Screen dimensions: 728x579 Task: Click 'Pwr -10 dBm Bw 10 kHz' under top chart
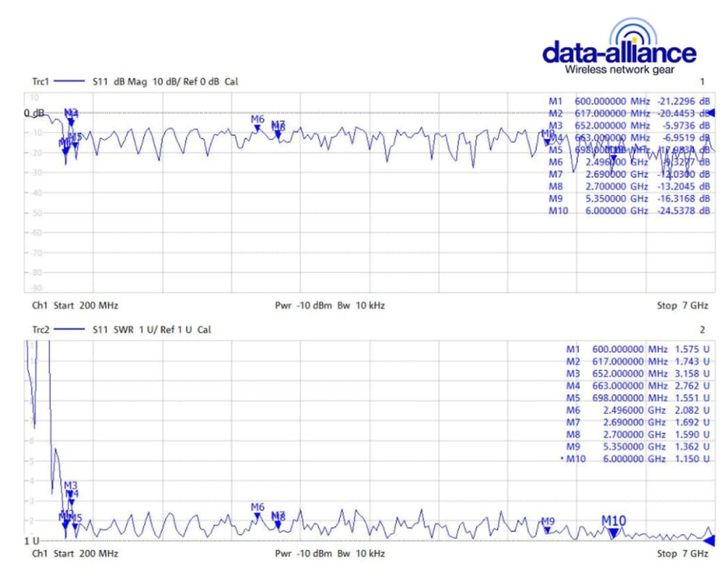coord(330,305)
